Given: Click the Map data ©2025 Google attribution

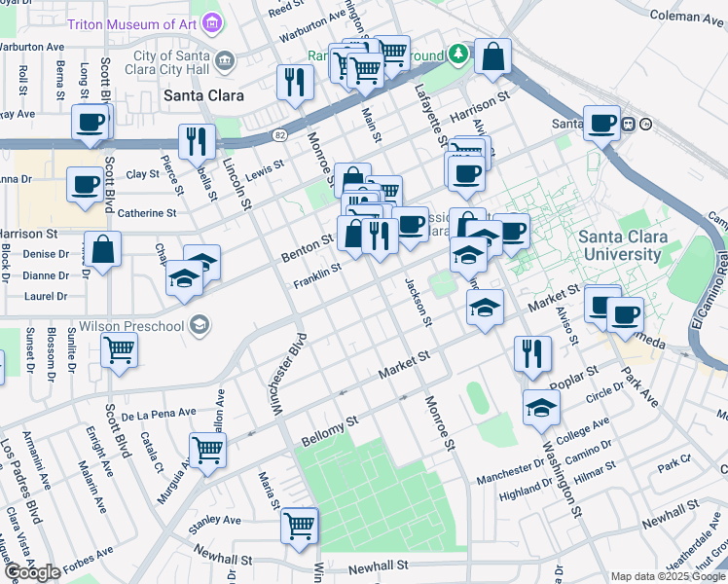Looking at the screenshot, I should (668, 576).
